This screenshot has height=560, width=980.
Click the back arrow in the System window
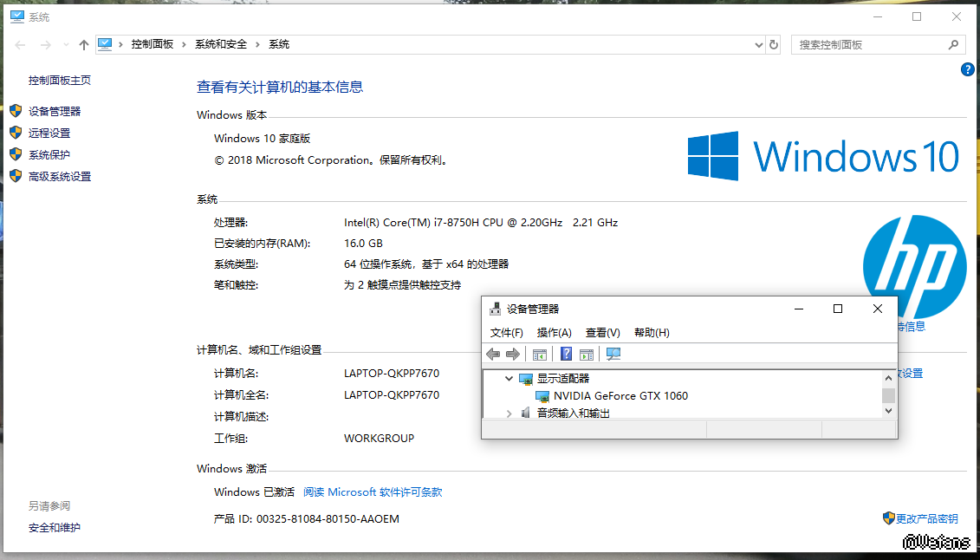pos(20,45)
